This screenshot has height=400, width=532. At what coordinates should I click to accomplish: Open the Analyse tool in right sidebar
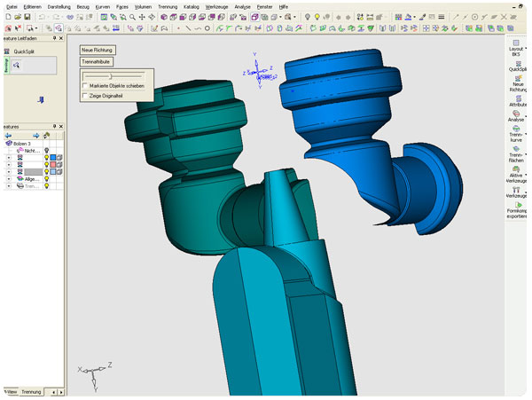(515, 114)
